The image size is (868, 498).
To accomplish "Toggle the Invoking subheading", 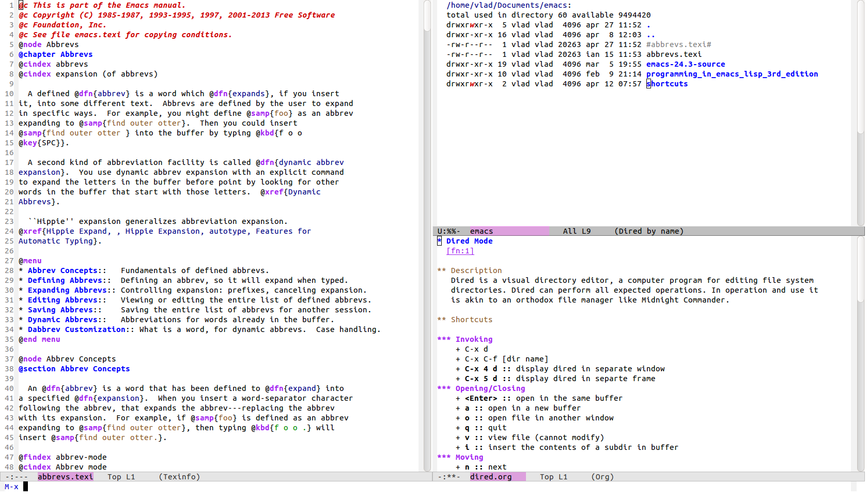I will click(465, 339).
